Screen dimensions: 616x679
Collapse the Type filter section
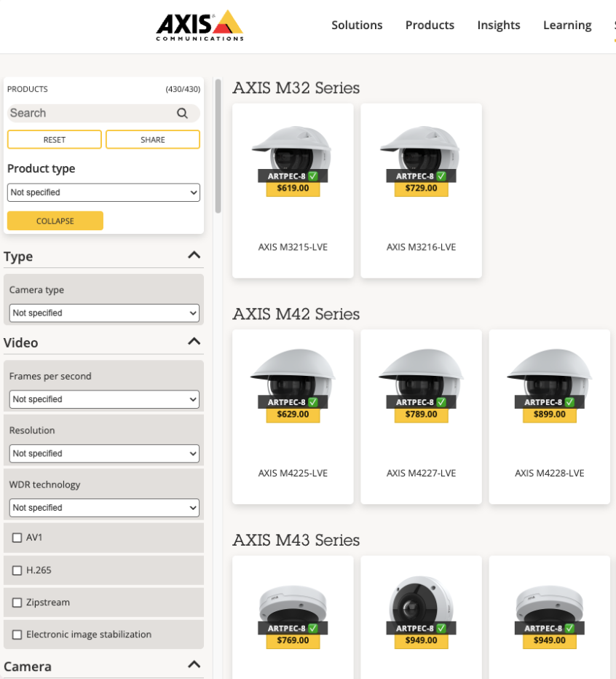click(194, 255)
